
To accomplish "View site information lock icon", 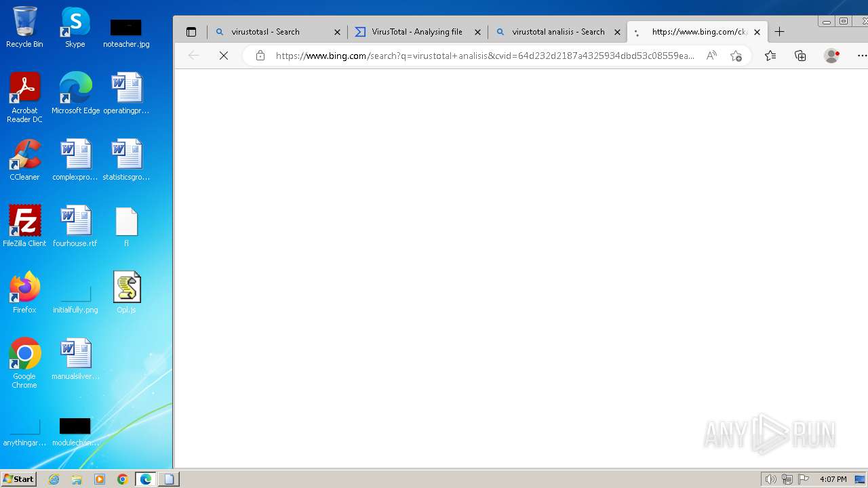I will click(x=260, y=56).
